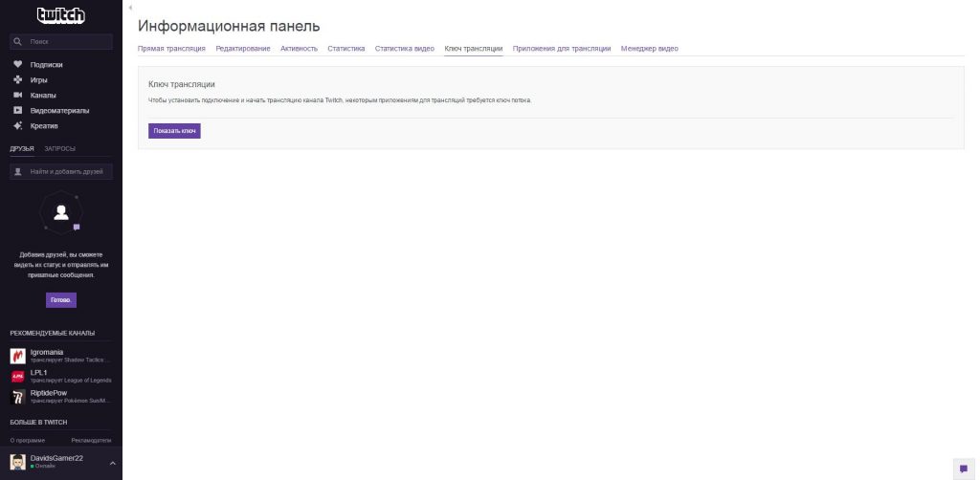
Task: Click the Twitch logo in the sidebar
Action: [60, 15]
